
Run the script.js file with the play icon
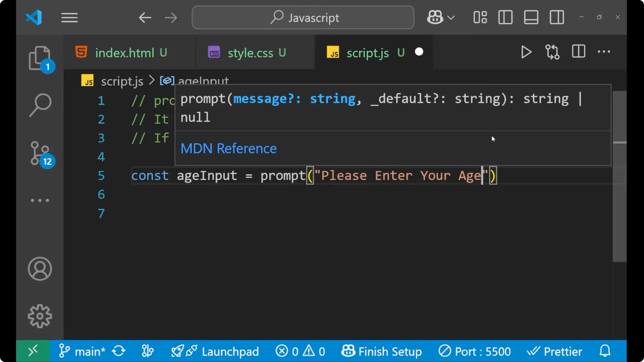526,52
